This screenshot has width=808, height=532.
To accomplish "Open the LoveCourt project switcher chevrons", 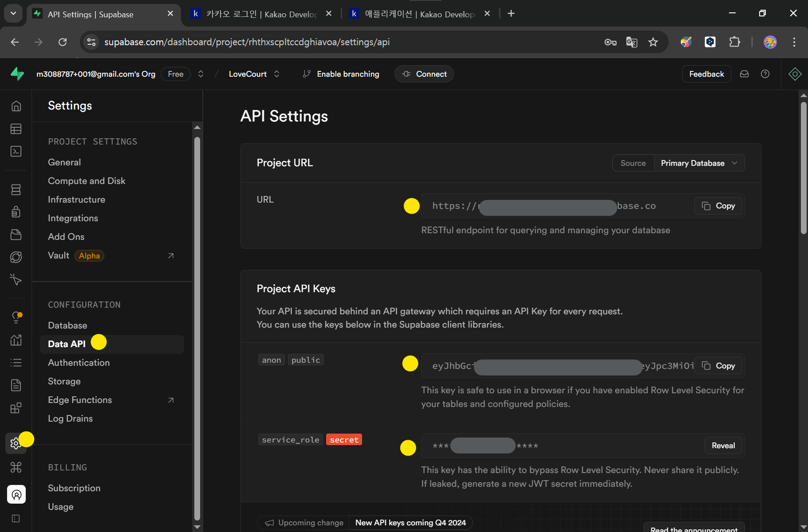I will click(x=276, y=74).
